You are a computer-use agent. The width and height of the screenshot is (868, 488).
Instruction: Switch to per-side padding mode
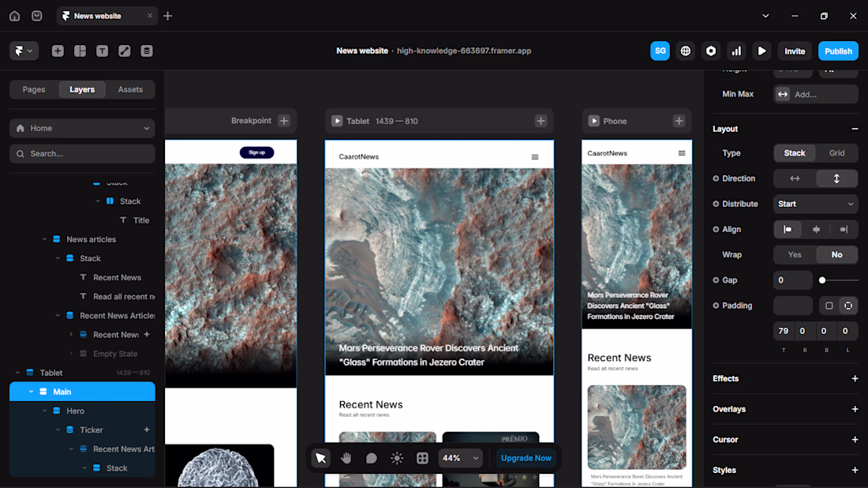coord(848,306)
